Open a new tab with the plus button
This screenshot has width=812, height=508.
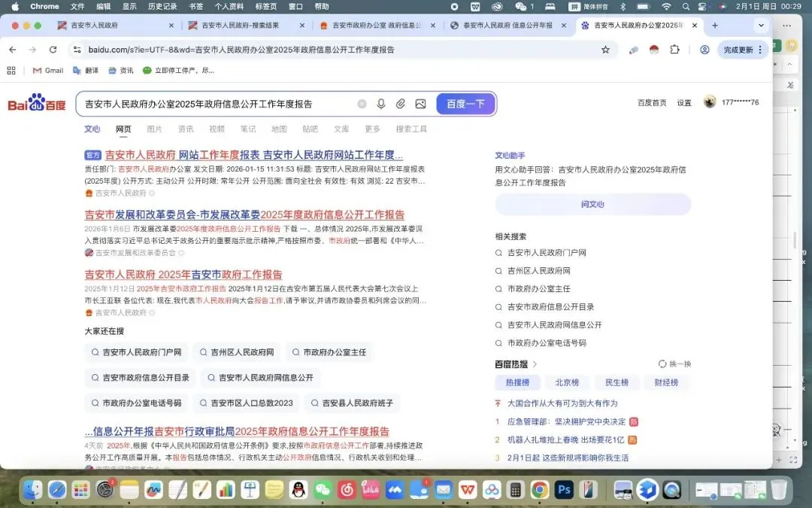pos(715,25)
